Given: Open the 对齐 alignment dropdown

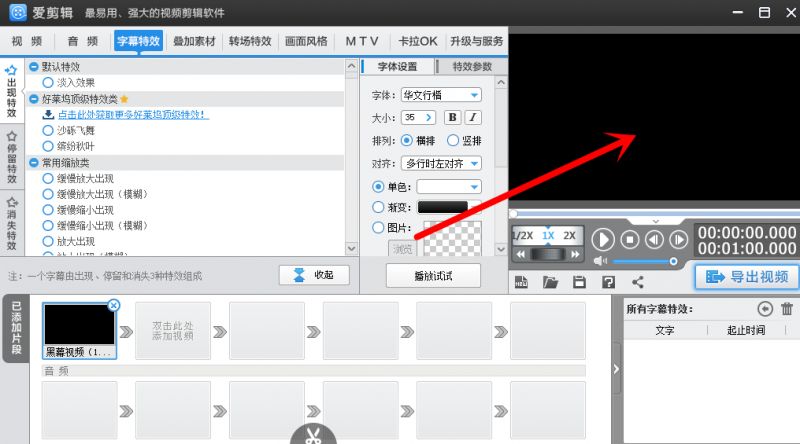Looking at the screenshot, I should click(x=440, y=162).
